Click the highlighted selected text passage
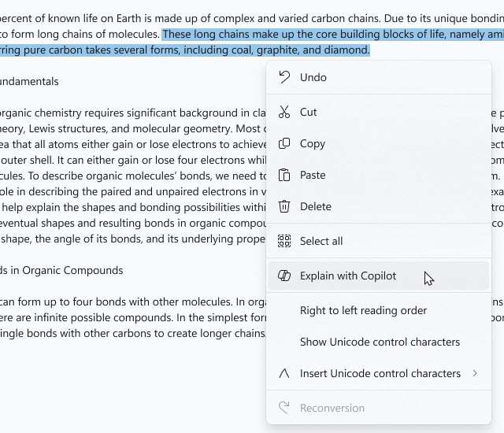 tap(236, 50)
